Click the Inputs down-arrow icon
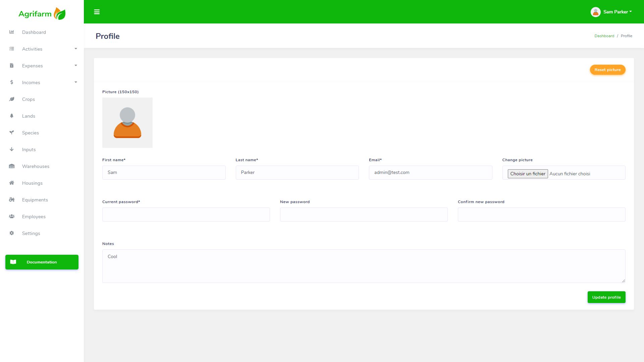644x362 pixels. tap(12, 149)
